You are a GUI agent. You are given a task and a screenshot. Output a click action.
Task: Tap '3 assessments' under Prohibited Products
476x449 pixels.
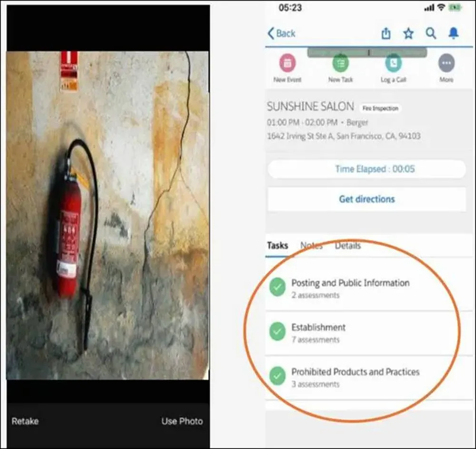[315, 384]
